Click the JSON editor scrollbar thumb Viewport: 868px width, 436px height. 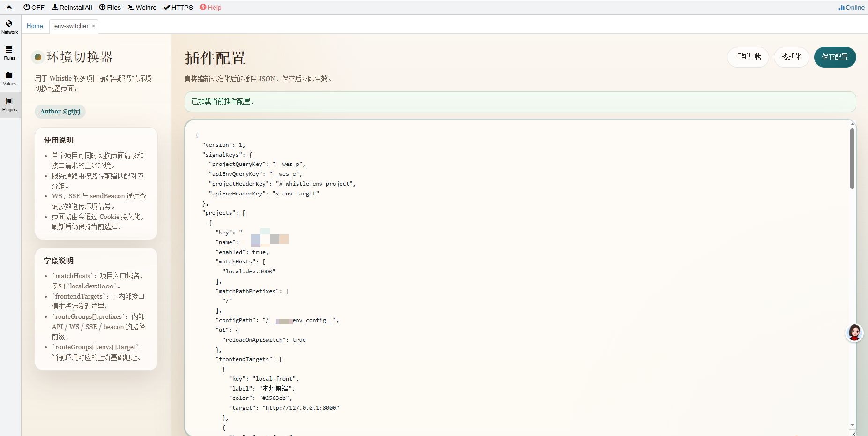point(852,158)
